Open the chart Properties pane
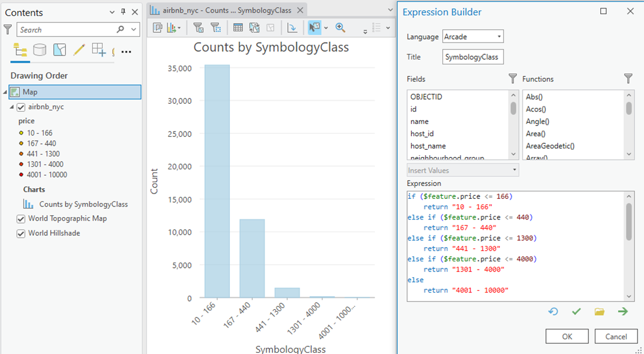This screenshot has height=354, width=644. (x=158, y=27)
